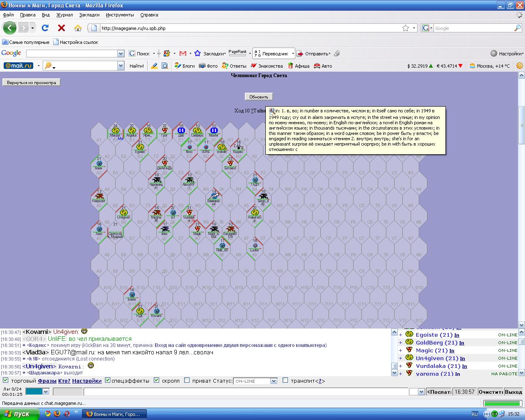Open the home page via house icon
This screenshot has width=525, height=420.
pyautogui.click(x=78, y=28)
